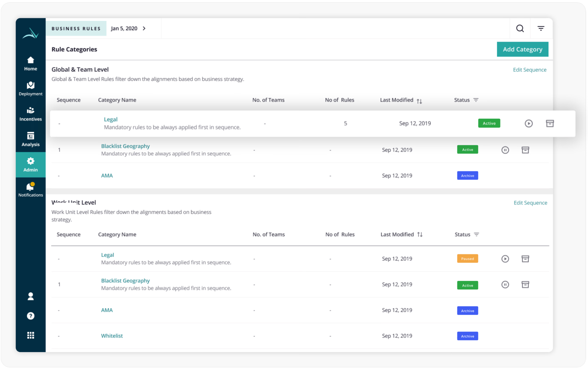Open the help question-mark icon

pyautogui.click(x=31, y=316)
